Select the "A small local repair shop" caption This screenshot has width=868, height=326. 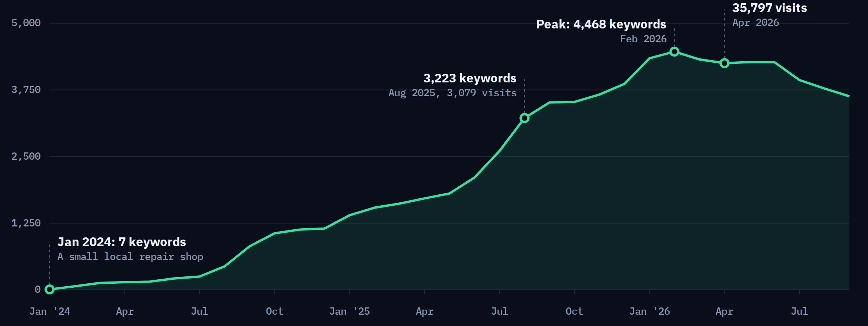(130, 257)
